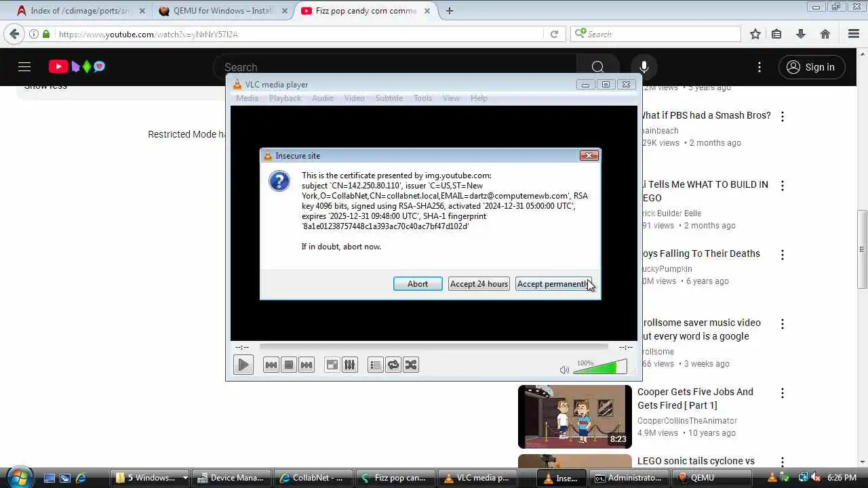Close the 'Fizz pop candy corn' tab
868x488 pixels.
[427, 11]
